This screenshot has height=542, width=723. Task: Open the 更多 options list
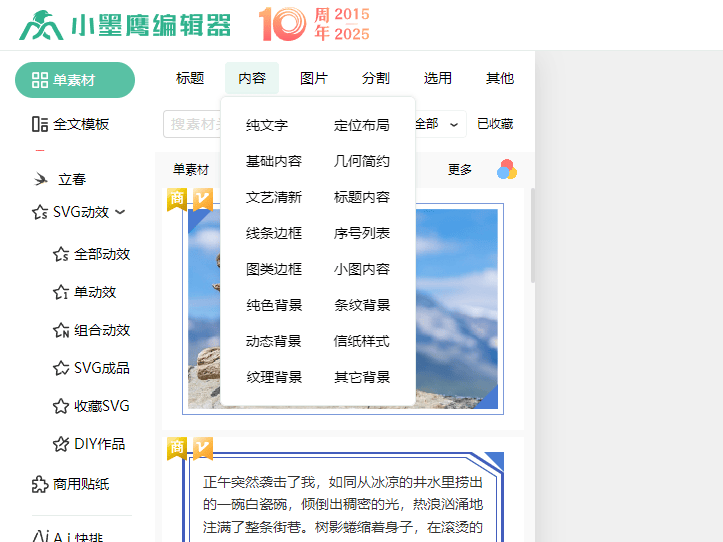(x=459, y=170)
